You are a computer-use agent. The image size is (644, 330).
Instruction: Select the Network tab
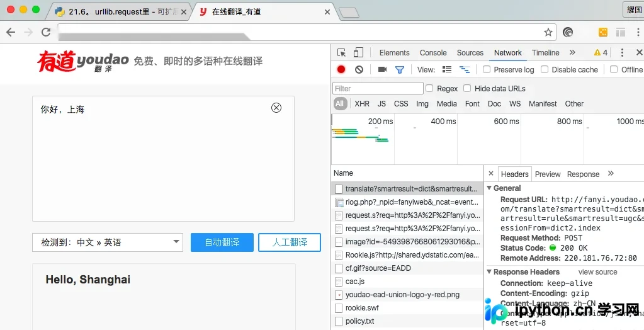(x=507, y=53)
